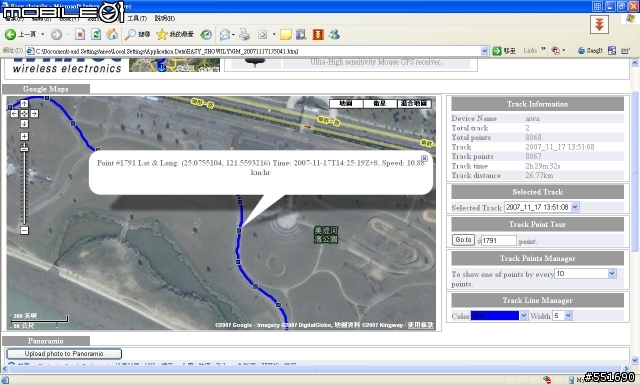
Task: Go to the Home page via house icon
Action: [x=112, y=35]
